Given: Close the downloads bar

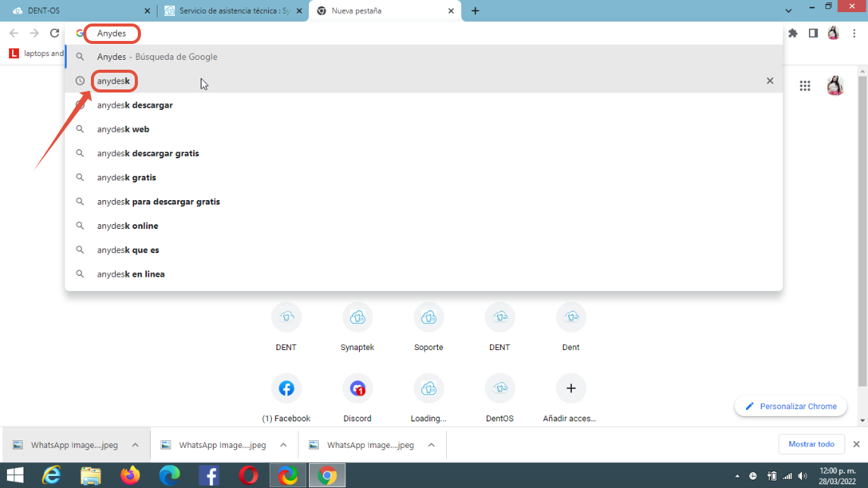Looking at the screenshot, I should [857, 444].
